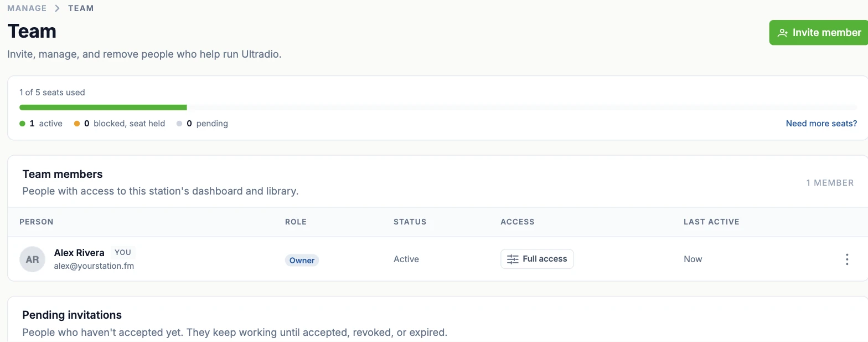Open the row actions menu for Alex Rivera
Screen dimensions: 868x342
[846, 259]
